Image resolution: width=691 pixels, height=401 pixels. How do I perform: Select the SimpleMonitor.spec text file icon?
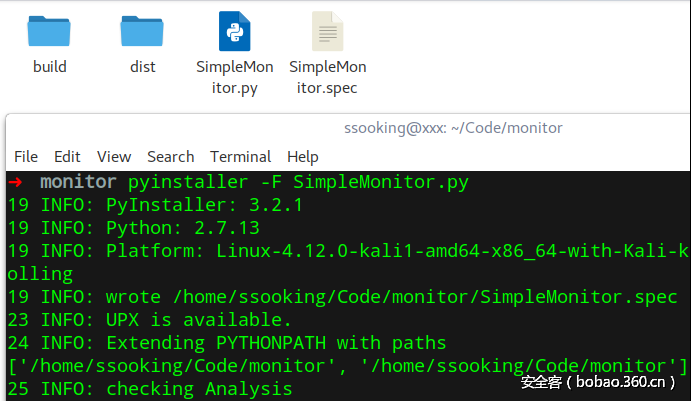[x=327, y=32]
